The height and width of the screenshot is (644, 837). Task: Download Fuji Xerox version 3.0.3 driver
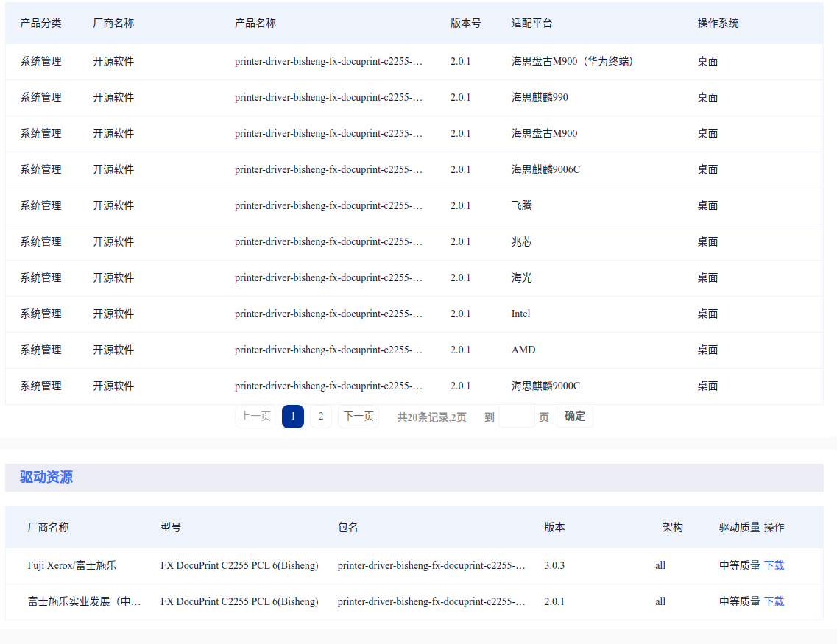click(x=774, y=565)
